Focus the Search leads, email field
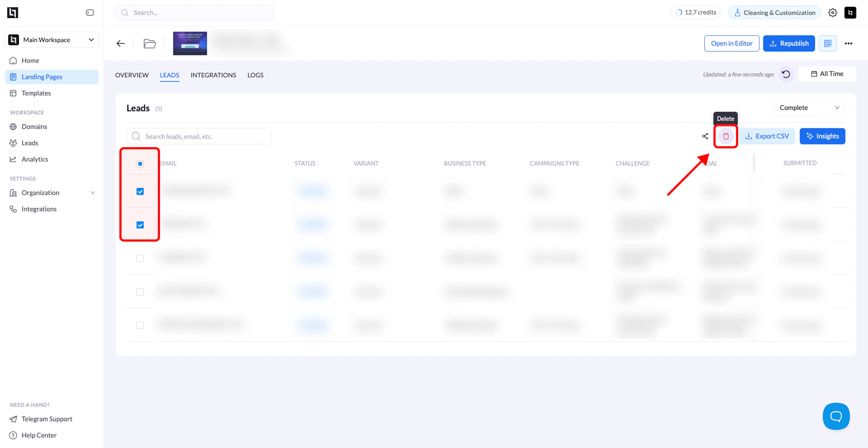This screenshot has height=448, width=868. tap(199, 136)
